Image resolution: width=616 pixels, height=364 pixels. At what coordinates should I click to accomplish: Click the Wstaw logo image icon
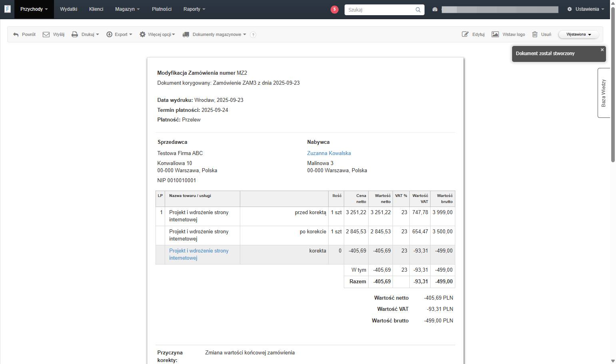click(x=495, y=34)
